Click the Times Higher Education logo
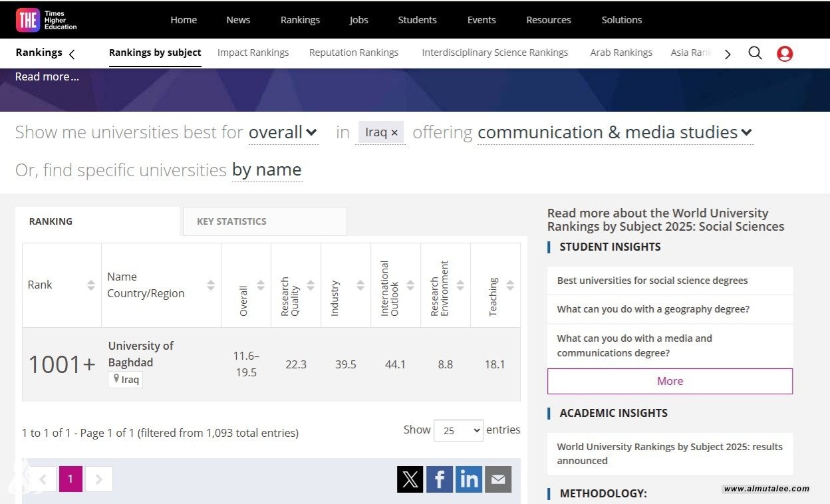Image resolution: width=830 pixels, height=504 pixels. point(47,20)
